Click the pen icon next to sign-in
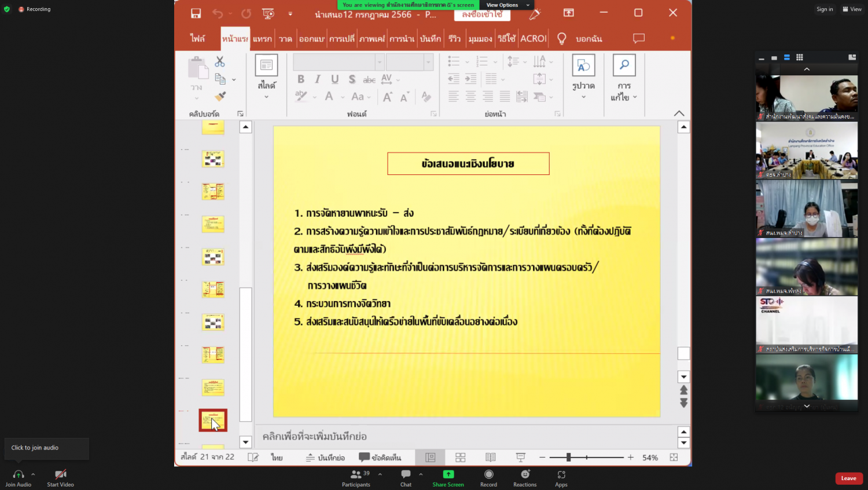This screenshot has width=868, height=490. 534,13
